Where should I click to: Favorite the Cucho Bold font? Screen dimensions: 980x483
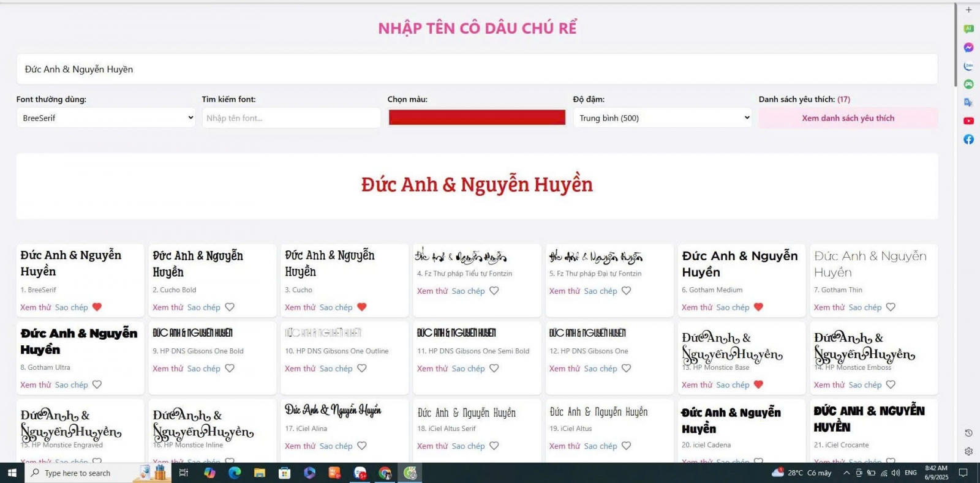(230, 307)
